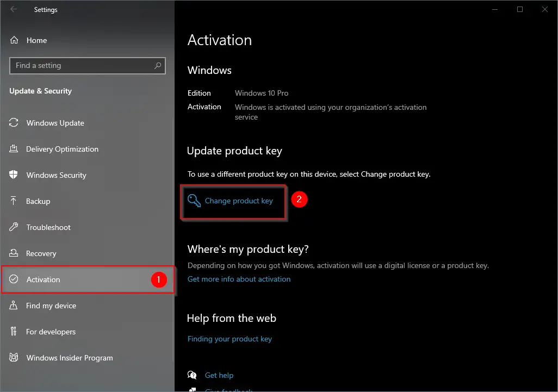Click the Help from the web heading

pos(232,318)
